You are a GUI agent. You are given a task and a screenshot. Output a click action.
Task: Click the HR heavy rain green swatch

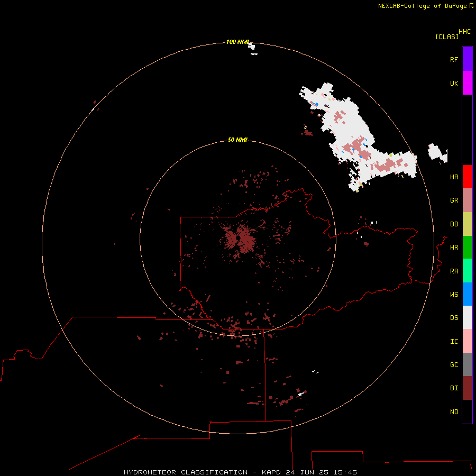(467, 248)
